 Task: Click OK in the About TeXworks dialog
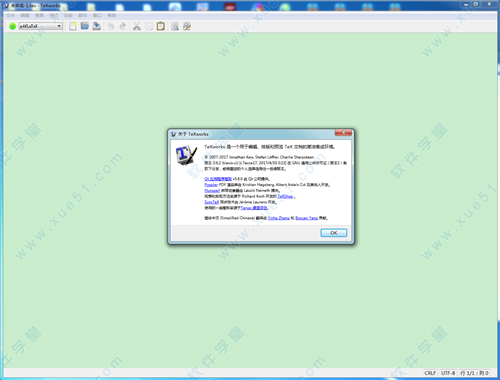[x=334, y=233]
